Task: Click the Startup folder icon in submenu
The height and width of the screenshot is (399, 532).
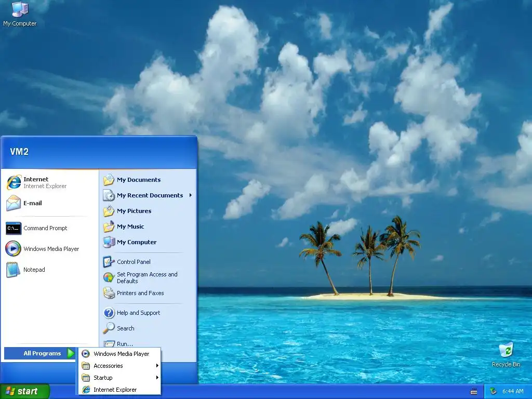Action: pos(86,378)
